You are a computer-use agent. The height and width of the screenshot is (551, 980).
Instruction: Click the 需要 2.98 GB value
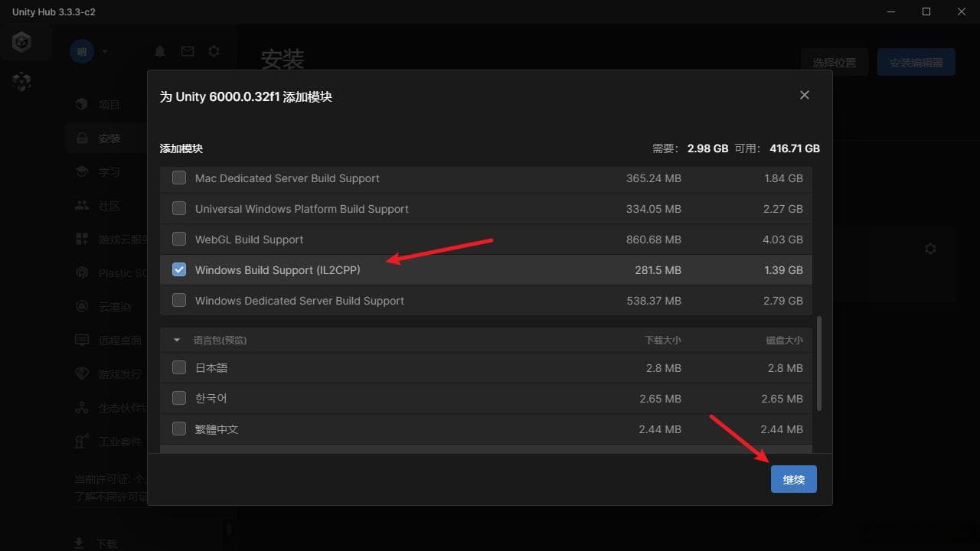click(x=707, y=148)
